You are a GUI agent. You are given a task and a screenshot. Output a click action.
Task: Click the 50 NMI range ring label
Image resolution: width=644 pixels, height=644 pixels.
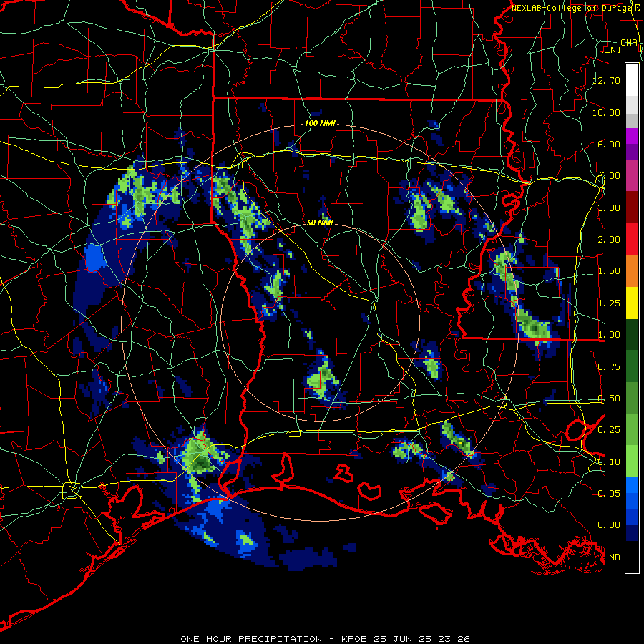coord(320,223)
